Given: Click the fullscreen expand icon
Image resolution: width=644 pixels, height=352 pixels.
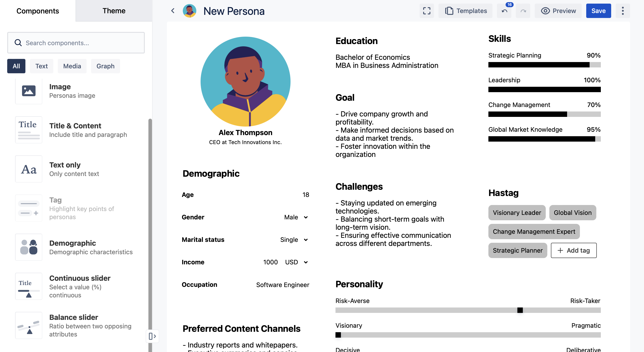Looking at the screenshot, I should tap(427, 11).
